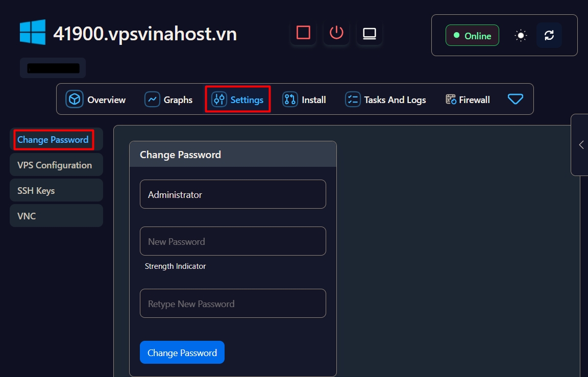Expand the right side panel chevron
Image resolution: width=588 pixels, height=377 pixels.
click(581, 145)
